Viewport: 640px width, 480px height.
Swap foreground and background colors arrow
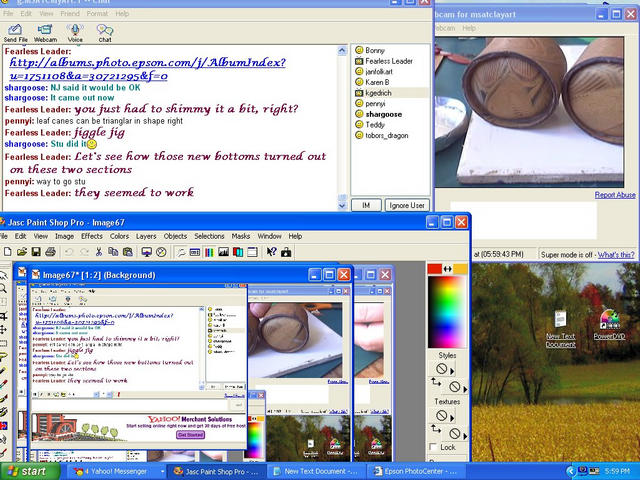click(x=448, y=269)
